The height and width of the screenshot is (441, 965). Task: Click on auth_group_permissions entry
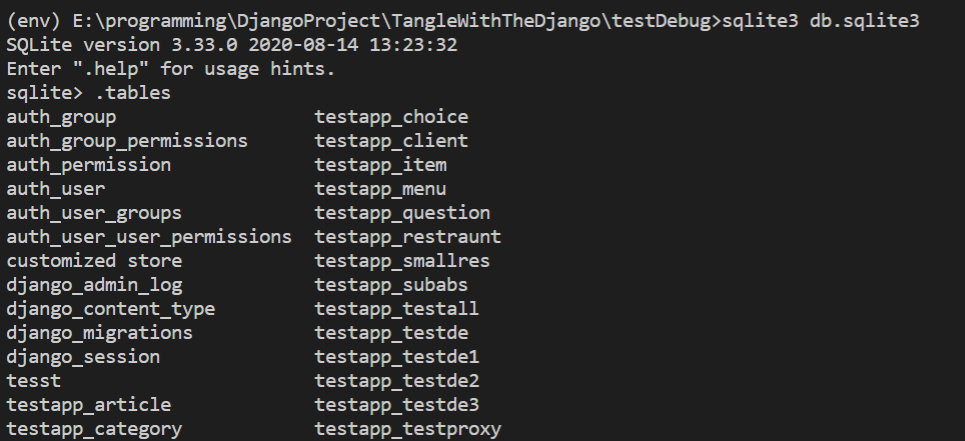click(127, 141)
